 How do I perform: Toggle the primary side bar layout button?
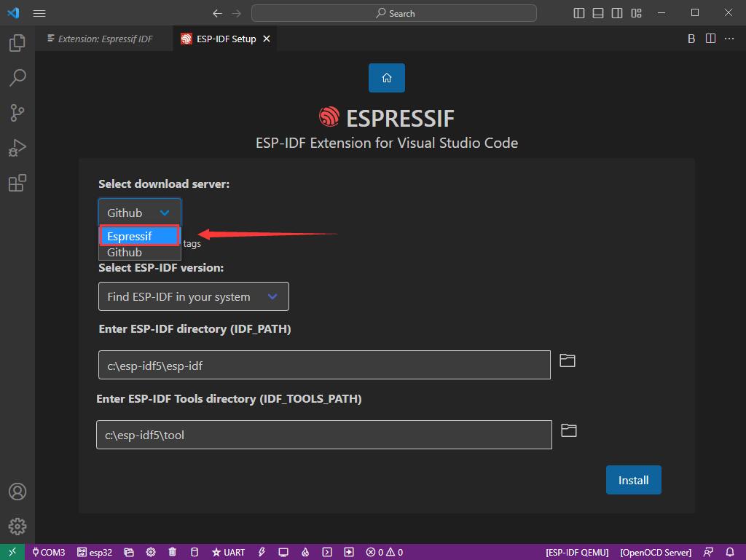pos(579,13)
